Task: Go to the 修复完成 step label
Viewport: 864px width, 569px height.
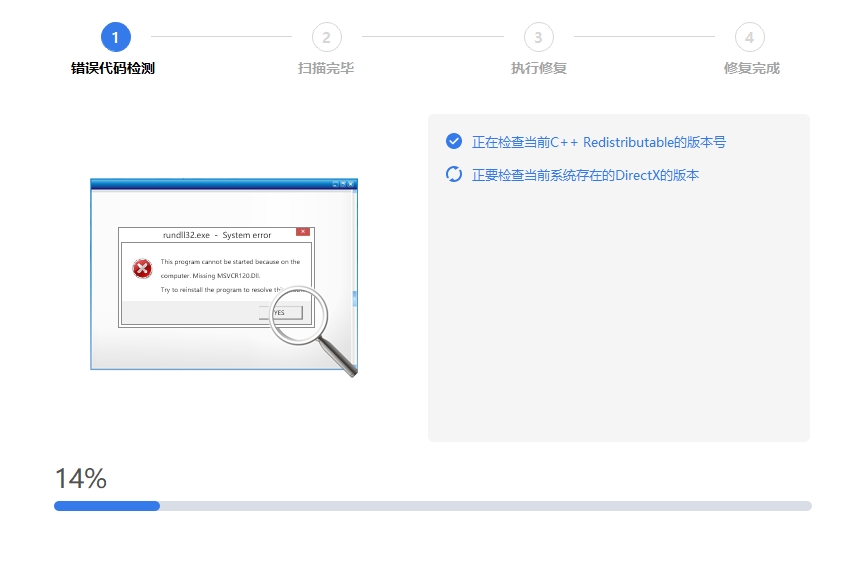Action: click(751, 68)
